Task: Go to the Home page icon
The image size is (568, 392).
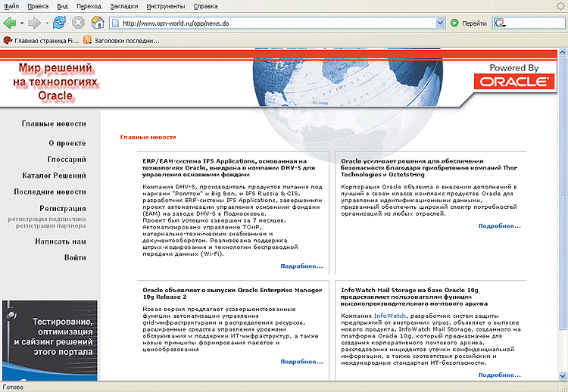Action: point(98,23)
